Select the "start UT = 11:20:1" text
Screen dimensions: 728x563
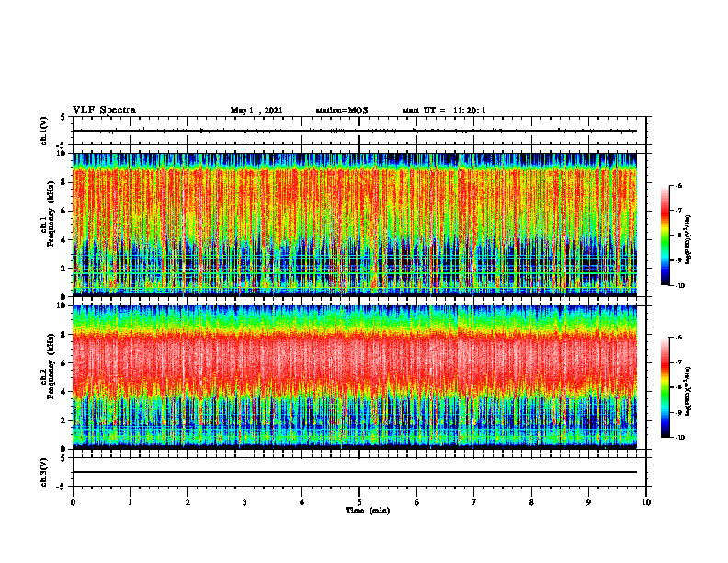(444, 110)
